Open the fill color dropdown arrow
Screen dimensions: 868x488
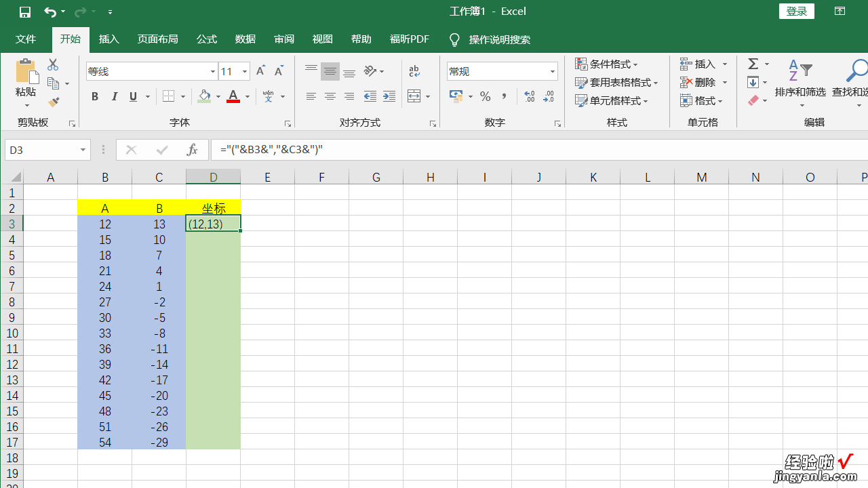[x=218, y=97]
